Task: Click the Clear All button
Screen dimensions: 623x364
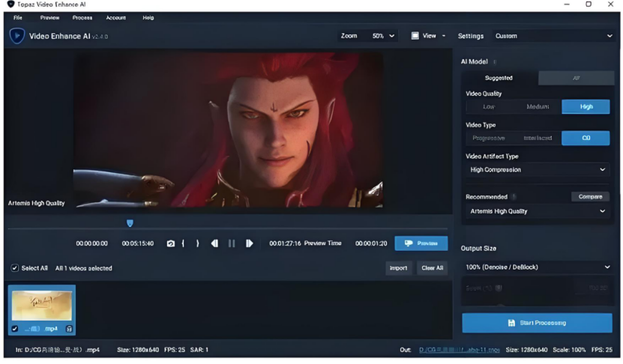Action: pos(433,268)
